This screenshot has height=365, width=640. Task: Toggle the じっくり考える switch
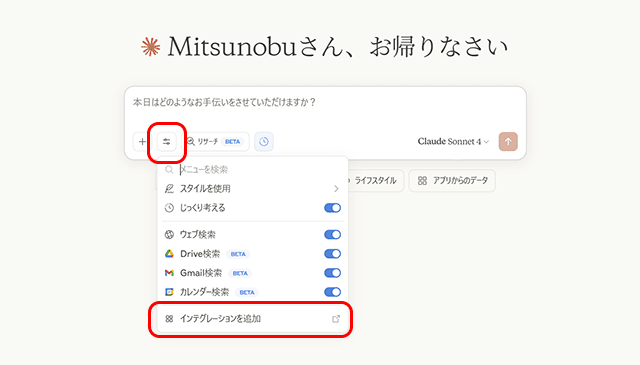(x=332, y=208)
